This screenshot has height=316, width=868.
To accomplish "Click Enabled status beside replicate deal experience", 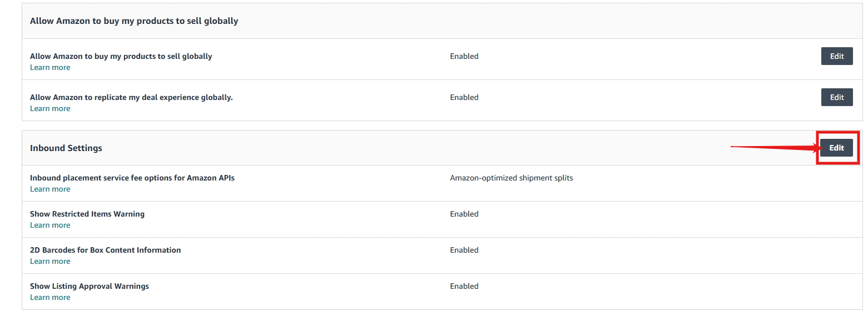I will click(464, 97).
